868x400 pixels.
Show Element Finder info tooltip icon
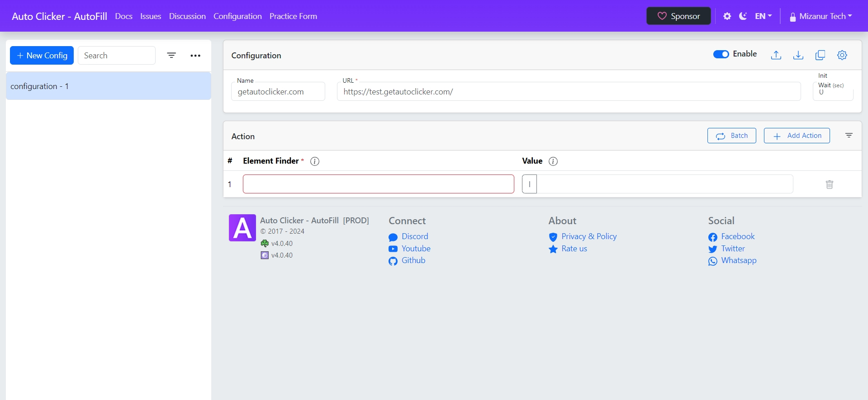315,161
